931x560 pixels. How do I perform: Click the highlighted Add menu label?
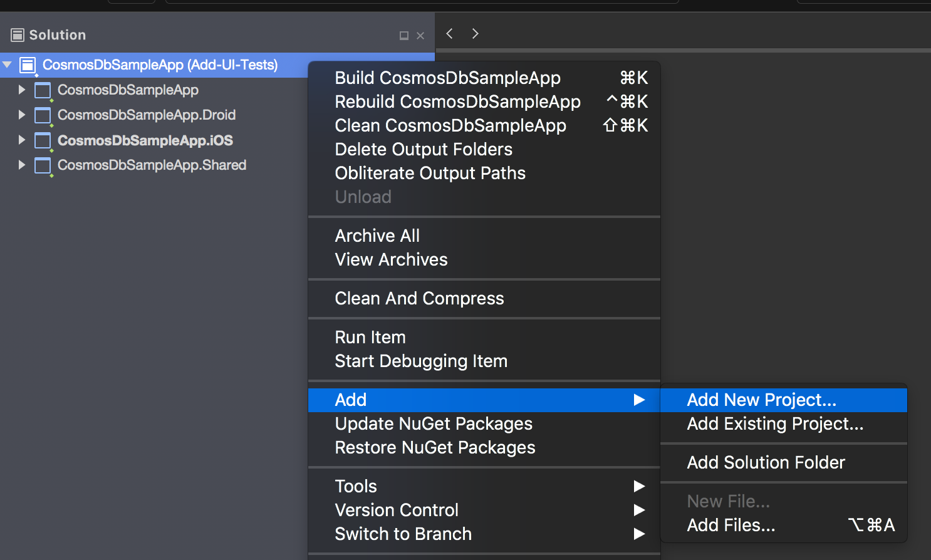[x=351, y=400]
